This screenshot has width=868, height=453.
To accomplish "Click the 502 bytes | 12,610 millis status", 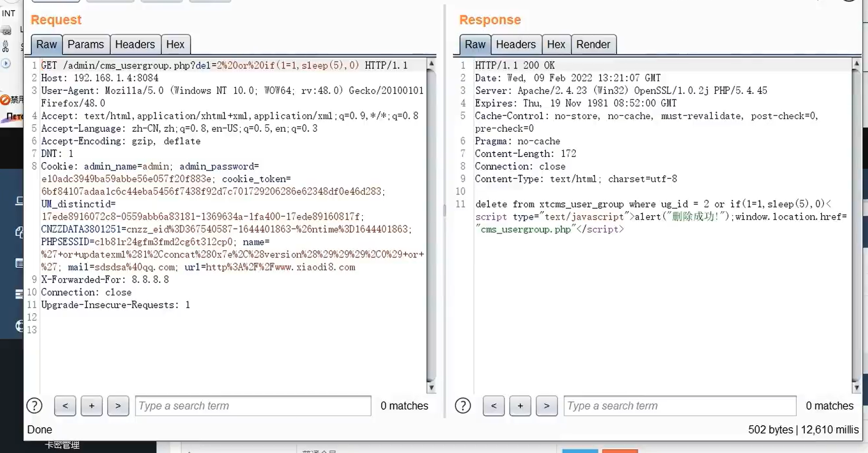I will (x=803, y=430).
